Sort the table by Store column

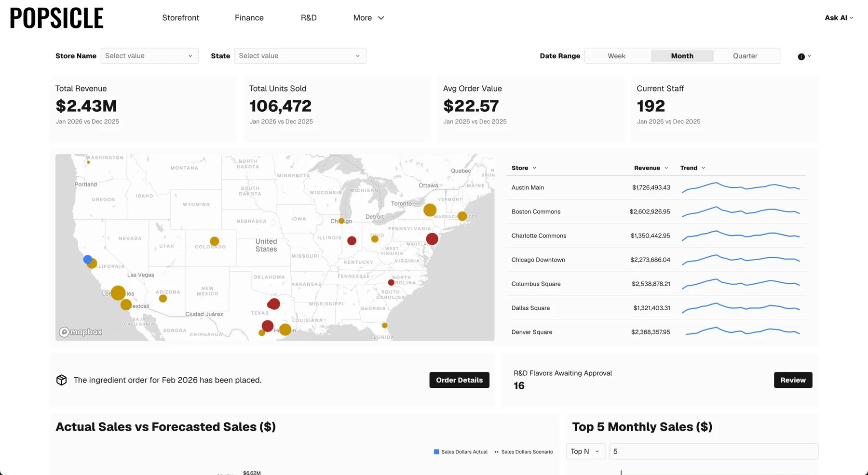pos(524,168)
